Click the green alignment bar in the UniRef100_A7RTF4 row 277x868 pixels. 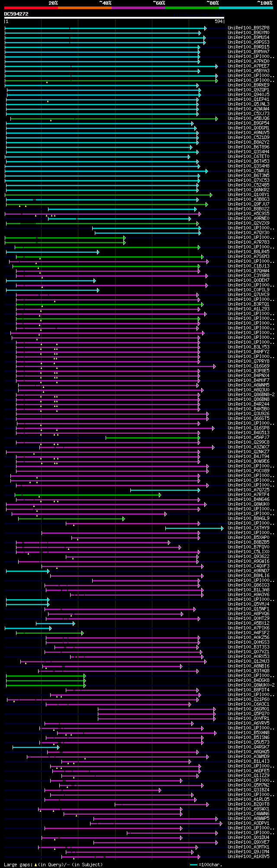click(88, 495)
